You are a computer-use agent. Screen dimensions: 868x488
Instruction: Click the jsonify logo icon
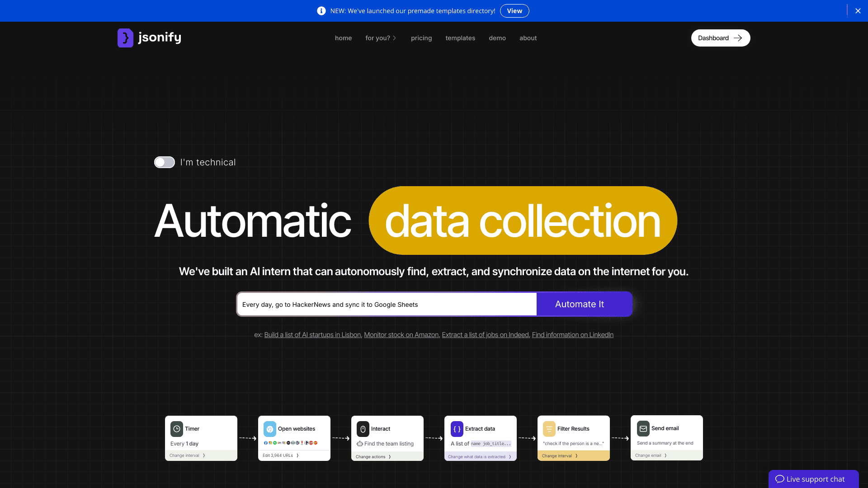[125, 38]
